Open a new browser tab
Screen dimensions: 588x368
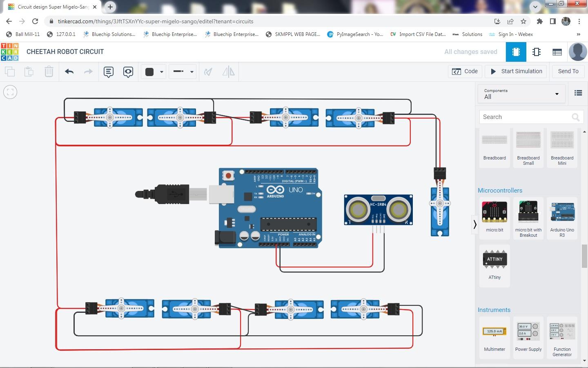(110, 7)
